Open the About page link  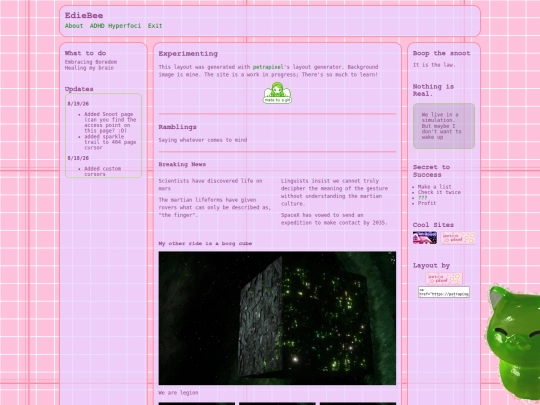(74, 26)
